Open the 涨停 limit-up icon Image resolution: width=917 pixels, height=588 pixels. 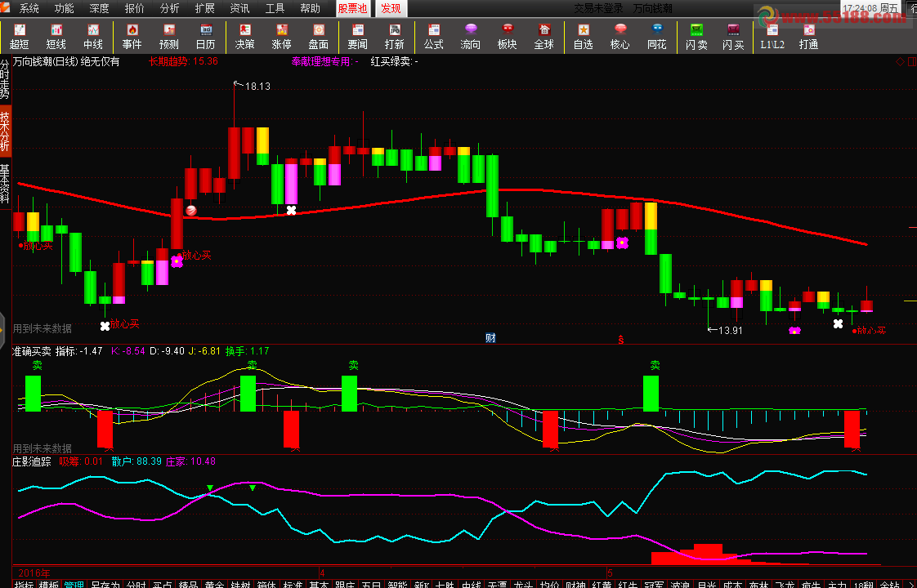(x=282, y=37)
